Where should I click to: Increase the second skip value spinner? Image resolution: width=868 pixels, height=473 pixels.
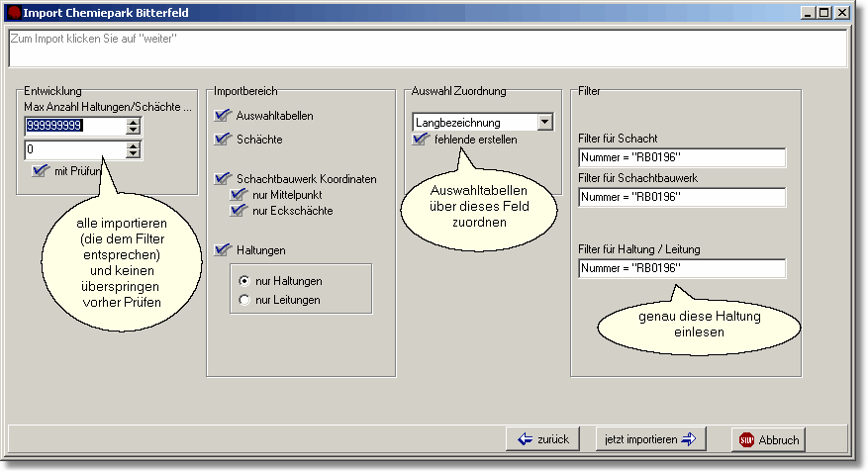pyautogui.click(x=133, y=144)
